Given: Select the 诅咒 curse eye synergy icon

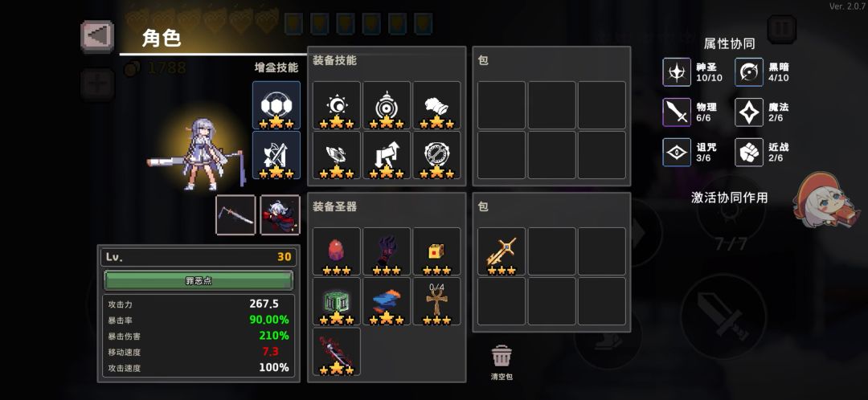Looking at the screenshot, I should 677,152.
